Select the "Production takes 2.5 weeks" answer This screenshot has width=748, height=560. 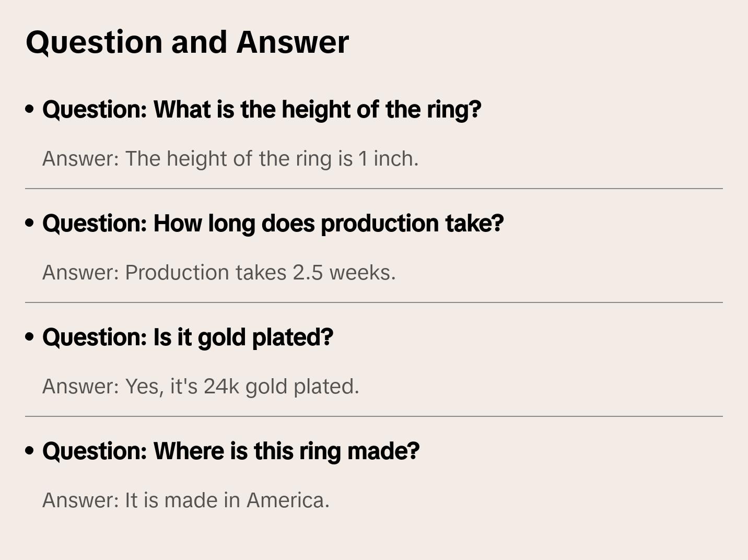click(x=219, y=273)
